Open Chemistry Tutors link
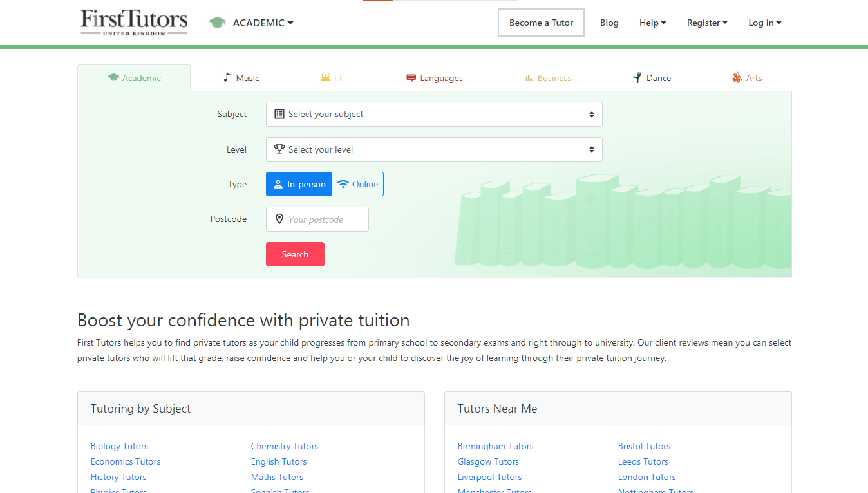The width and height of the screenshot is (868, 493). pyautogui.click(x=285, y=446)
